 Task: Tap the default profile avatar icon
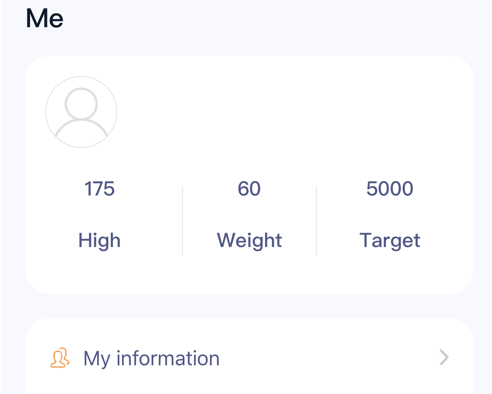(81, 112)
